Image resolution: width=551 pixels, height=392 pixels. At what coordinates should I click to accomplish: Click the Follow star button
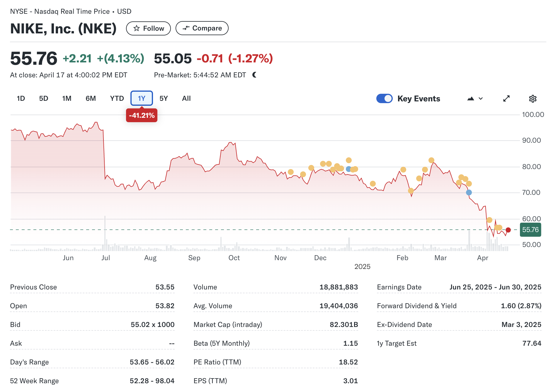[148, 28]
